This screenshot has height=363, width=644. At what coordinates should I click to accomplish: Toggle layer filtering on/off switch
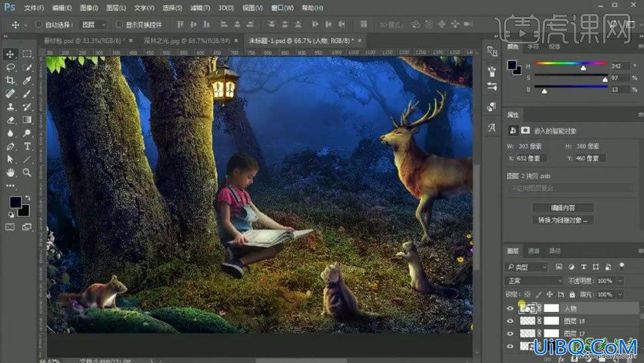tap(622, 265)
